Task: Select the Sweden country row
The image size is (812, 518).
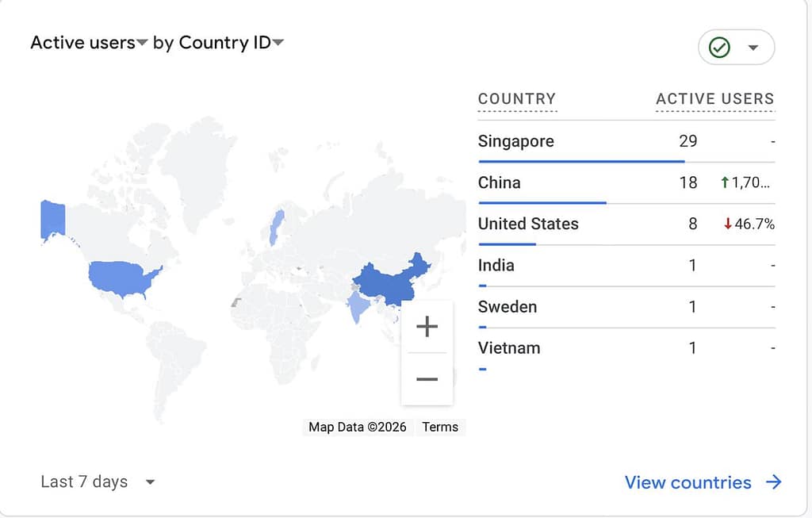Action: click(x=507, y=306)
